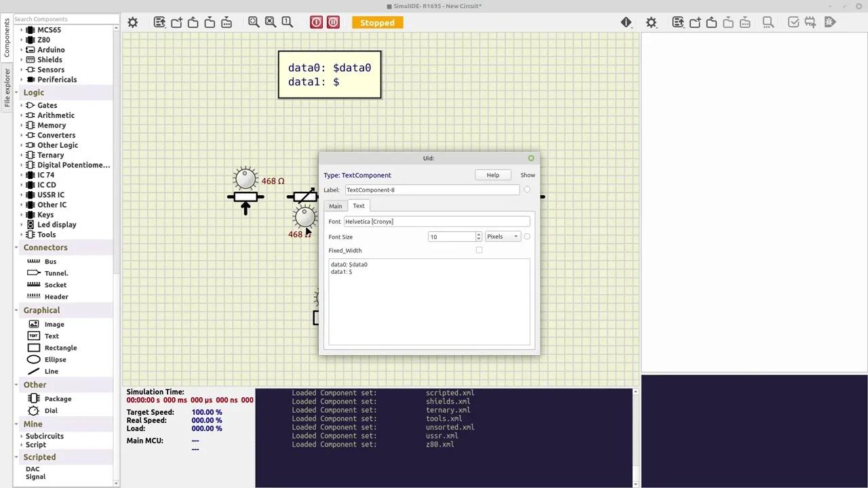Select Bus connector component

point(50,261)
